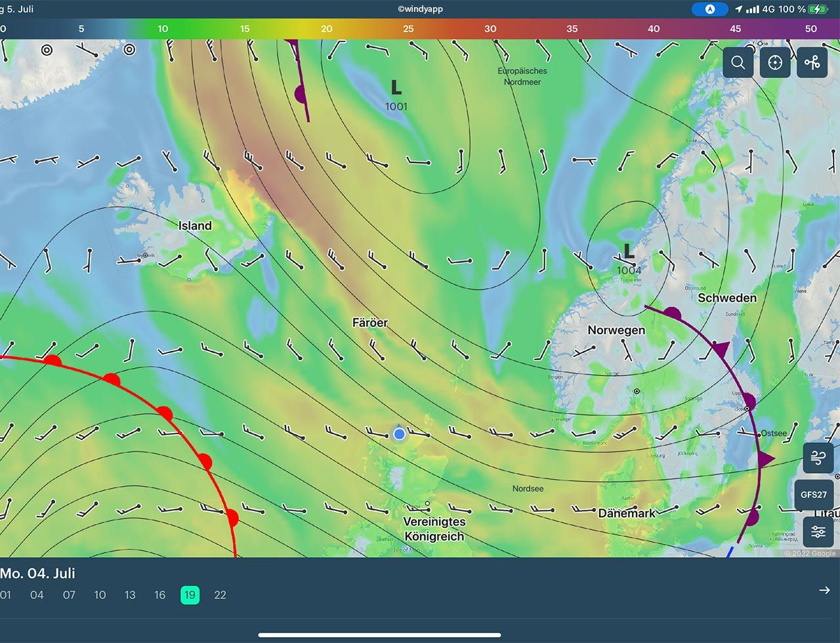This screenshot has width=840, height=643.
Task: Tap the Dänemark map label
Action: click(627, 513)
